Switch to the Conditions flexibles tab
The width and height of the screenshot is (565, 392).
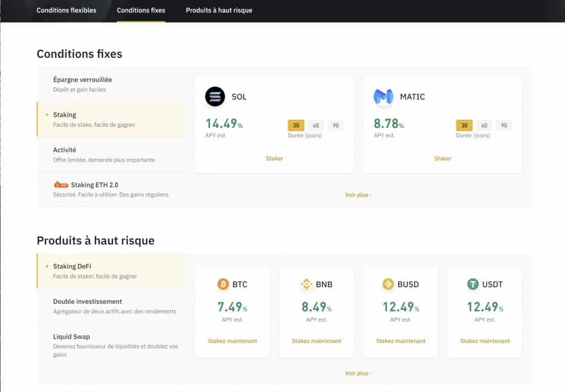[x=66, y=10]
